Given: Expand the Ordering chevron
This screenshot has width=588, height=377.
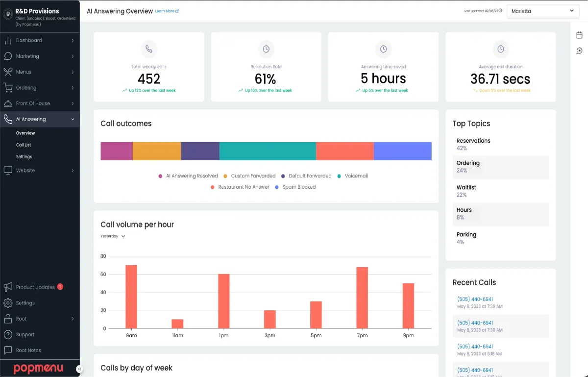Looking at the screenshot, I should [73, 88].
